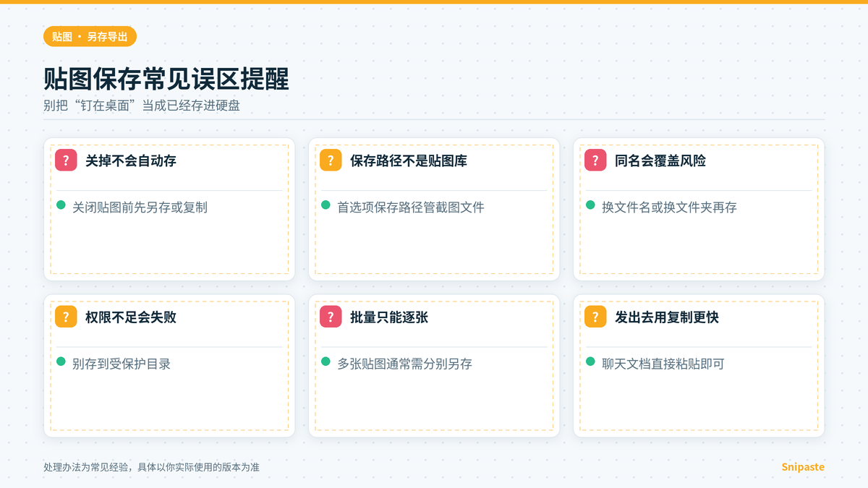Click the heading 同名会覆盖风险
868x488 pixels.
point(660,160)
